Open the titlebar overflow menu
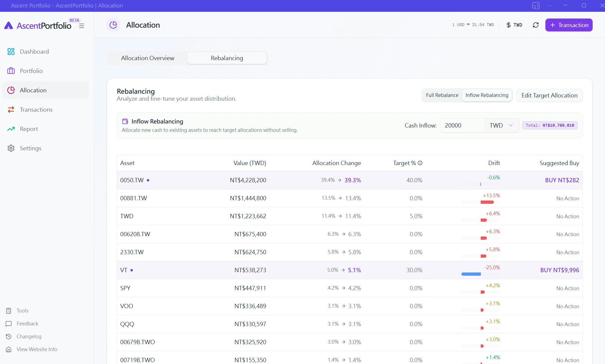 click(549, 5)
